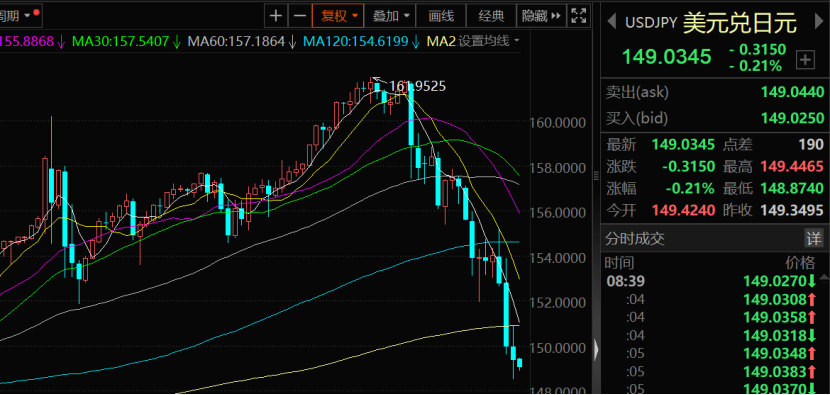Switch to 经典 layout
Screen dimensions: 830x395
point(491,16)
